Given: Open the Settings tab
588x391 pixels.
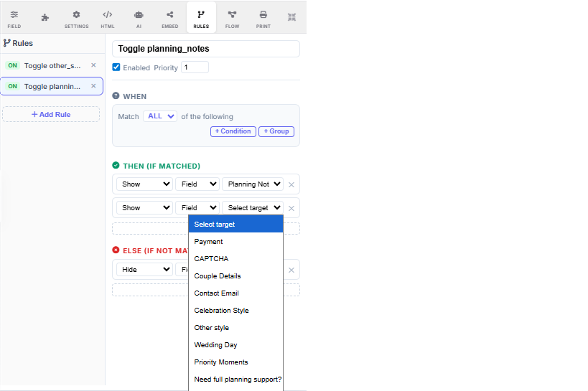Looking at the screenshot, I should point(77,19).
